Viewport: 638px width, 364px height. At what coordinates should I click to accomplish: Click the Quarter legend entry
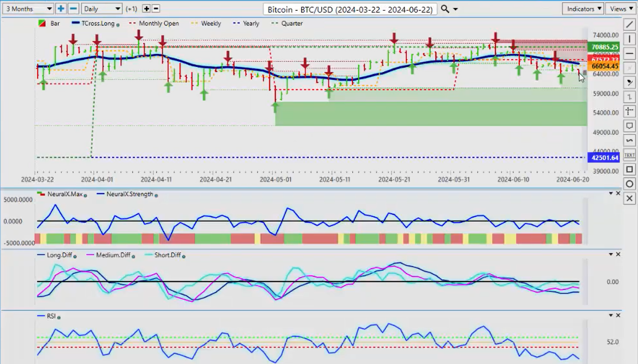coord(287,23)
